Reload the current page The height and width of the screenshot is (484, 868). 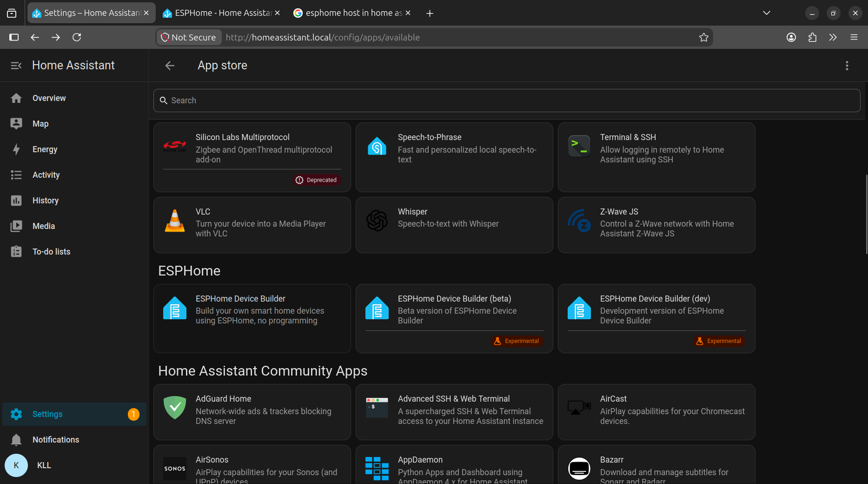tap(77, 37)
